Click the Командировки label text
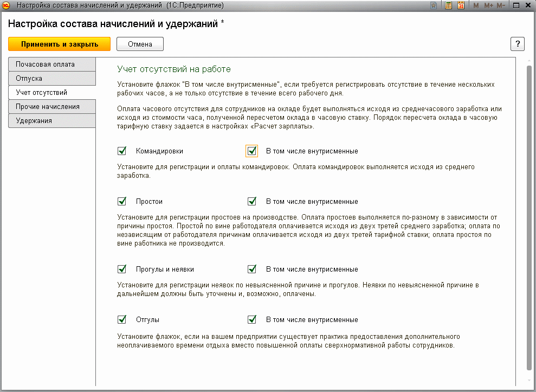 point(159,151)
